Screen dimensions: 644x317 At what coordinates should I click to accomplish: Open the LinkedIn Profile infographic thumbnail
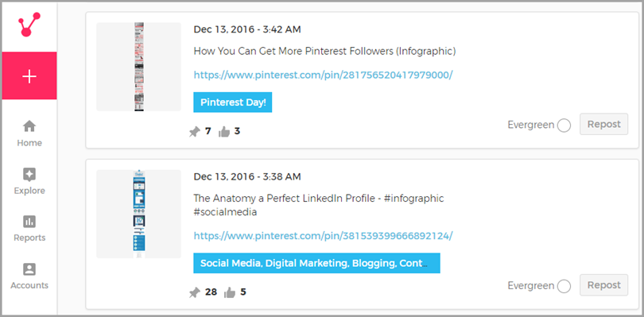139,214
